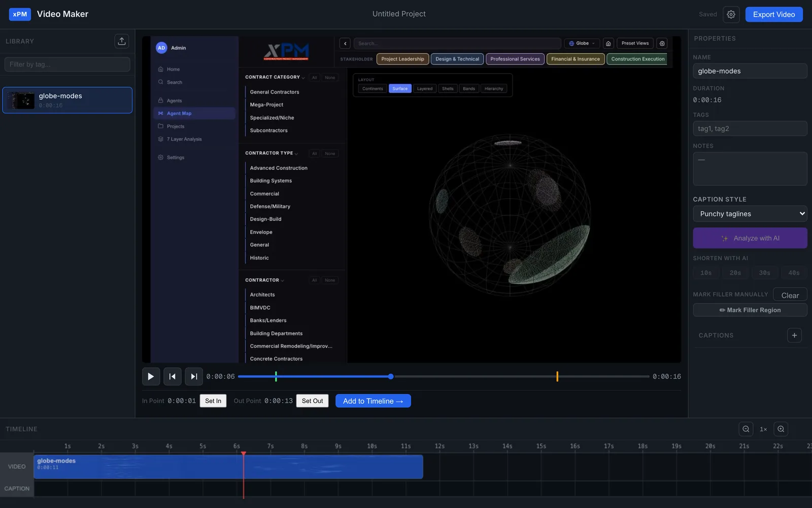Select the 10s shorten option
812x508 pixels.
(x=706, y=273)
